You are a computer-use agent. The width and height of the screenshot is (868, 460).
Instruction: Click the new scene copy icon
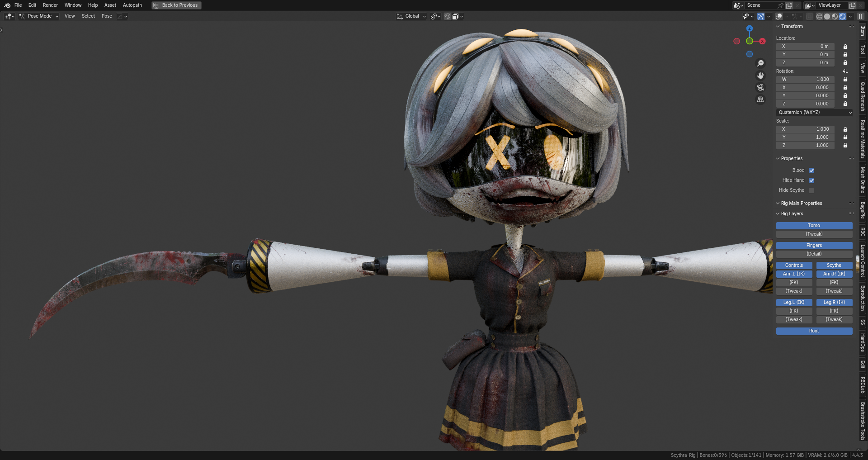click(x=789, y=5)
